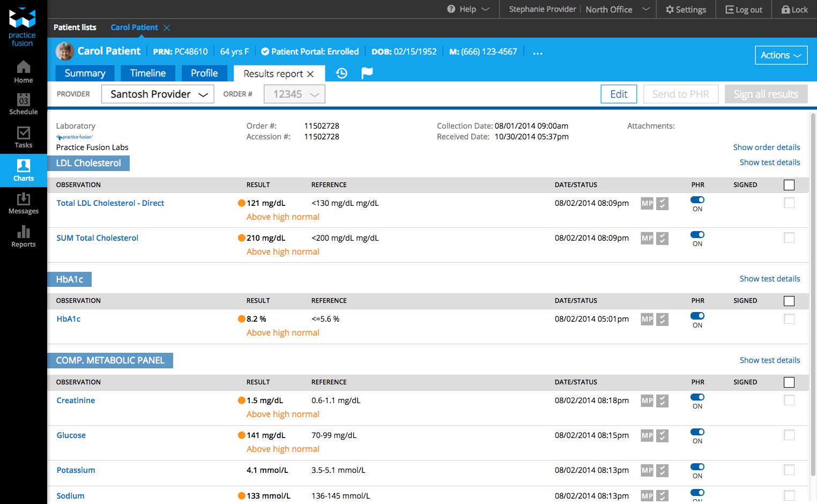Click Carol Patient's profile photo
817x504 pixels.
point(65,51)
